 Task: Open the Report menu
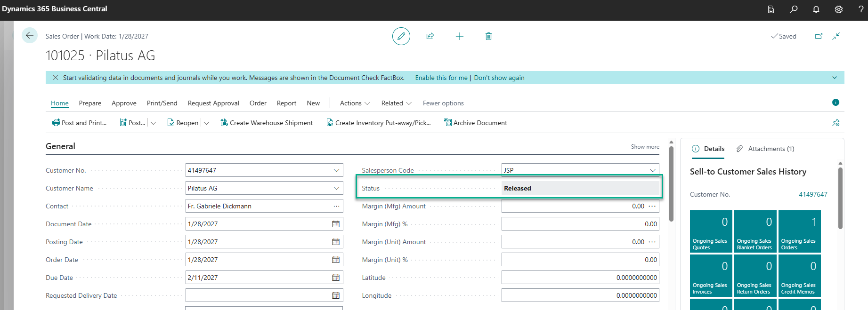tap(286, 103)
